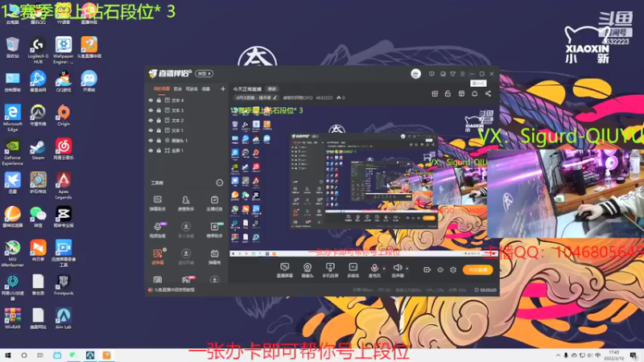Unlock the 摄像头 1 layer lock

coord(159,140)
